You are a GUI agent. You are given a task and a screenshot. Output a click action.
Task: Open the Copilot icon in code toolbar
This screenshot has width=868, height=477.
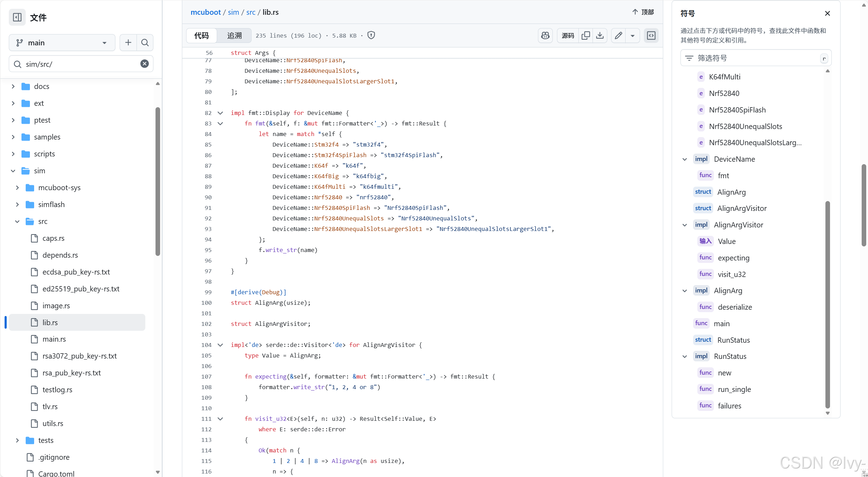(x=545, y=36)
